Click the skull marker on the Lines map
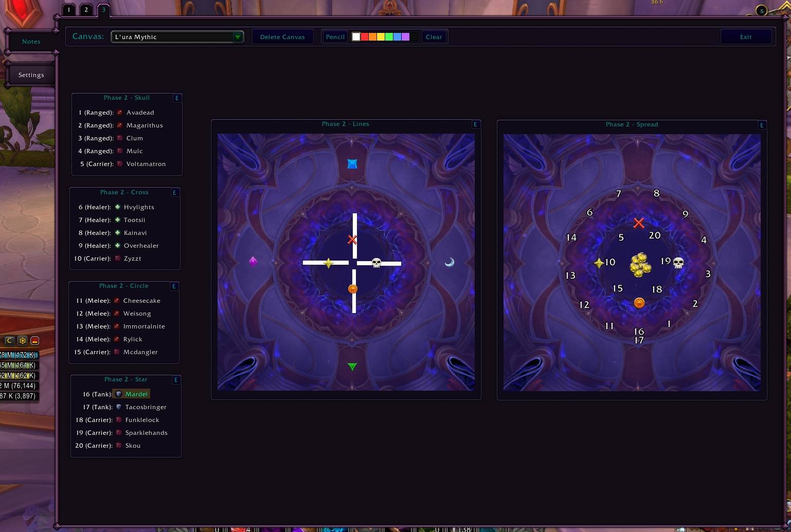This screenshot has width=791, height=532. 376,263
